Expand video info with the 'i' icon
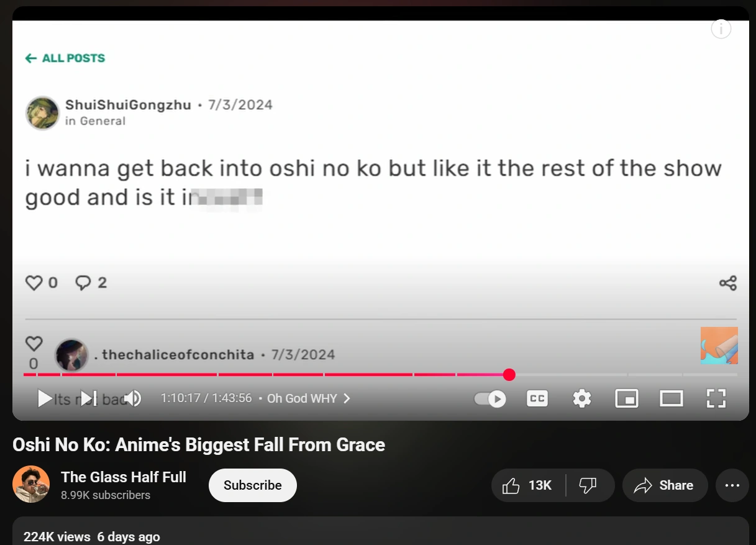This screenshot has width=756, height=545. (721, 29)
